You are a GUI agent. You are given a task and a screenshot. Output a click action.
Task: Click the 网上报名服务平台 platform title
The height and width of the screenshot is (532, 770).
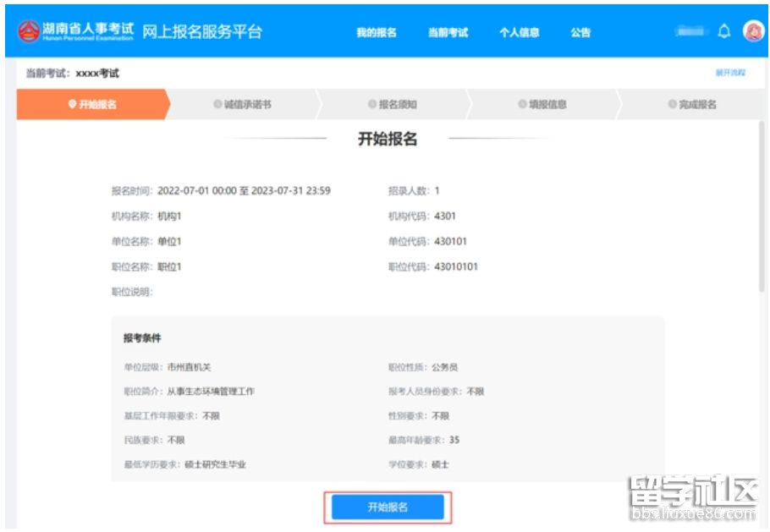(202, 32)
